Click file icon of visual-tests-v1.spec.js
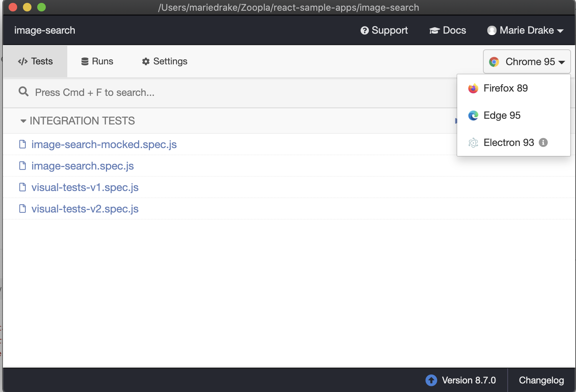 [x=23, y=187]
